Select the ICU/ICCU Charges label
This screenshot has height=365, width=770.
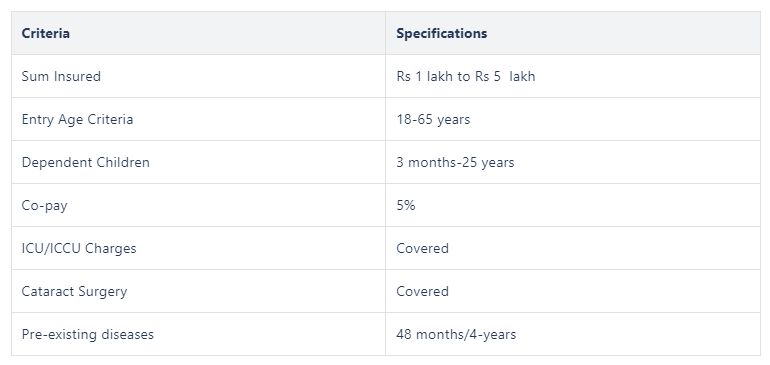click(79, 248)
